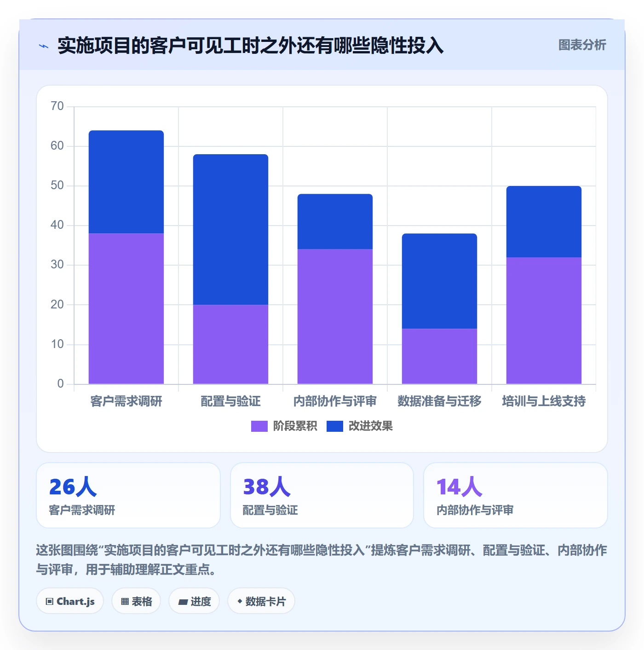Click the lightning icon beside the title

pos(44,46)
